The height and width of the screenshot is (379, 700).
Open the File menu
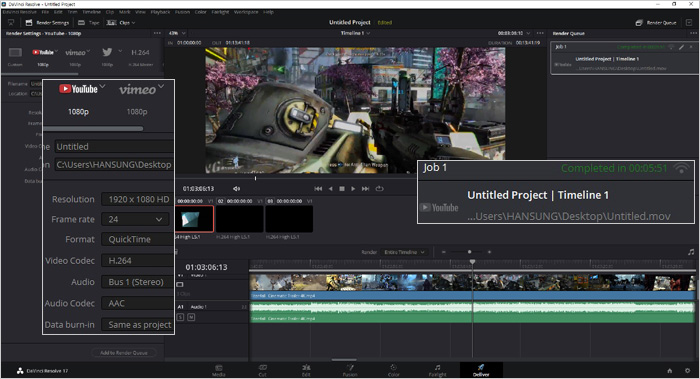click(x=45, y=12)
